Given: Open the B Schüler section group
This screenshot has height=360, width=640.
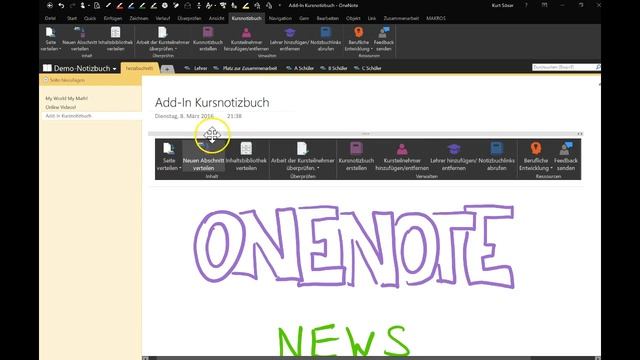Looking at the screenshot, I should (333, 68).
